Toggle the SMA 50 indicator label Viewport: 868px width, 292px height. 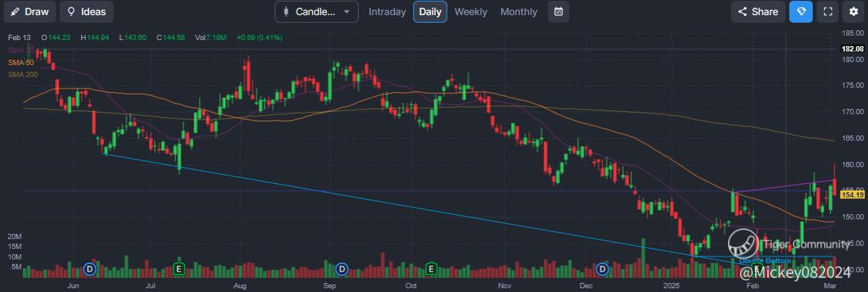point(21,63)
